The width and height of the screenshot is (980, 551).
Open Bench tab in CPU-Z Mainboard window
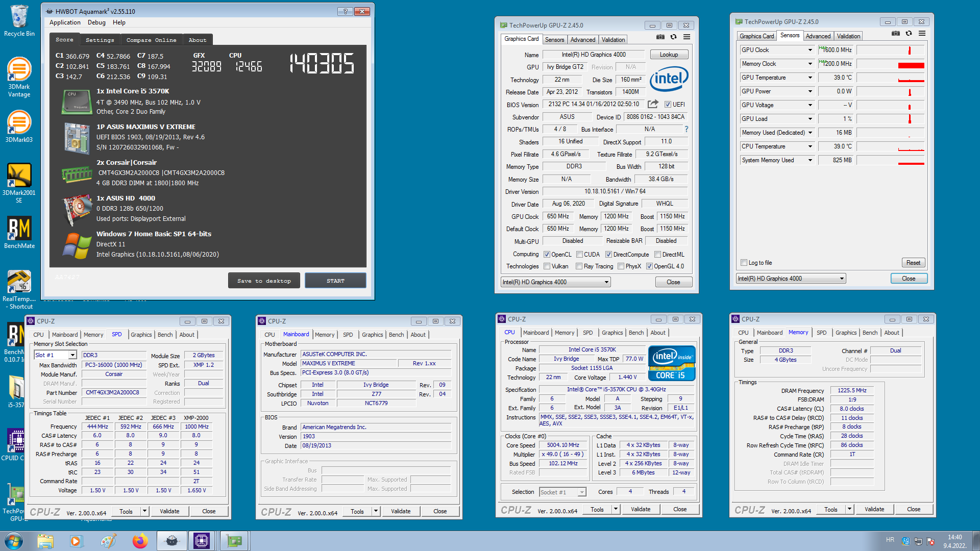pos(396,335)
